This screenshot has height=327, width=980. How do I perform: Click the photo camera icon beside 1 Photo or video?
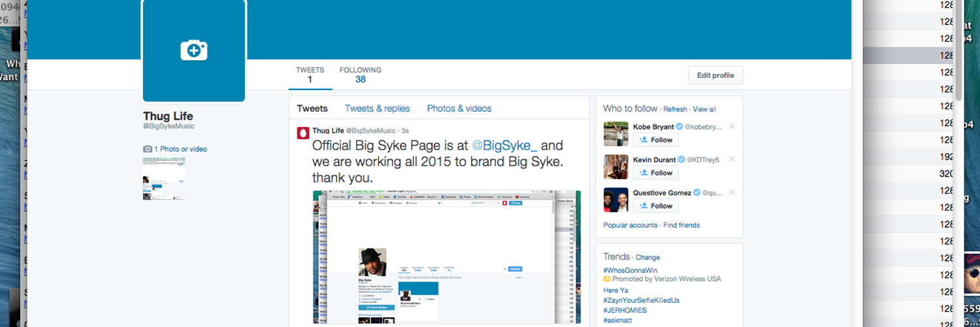coord(148,149)
